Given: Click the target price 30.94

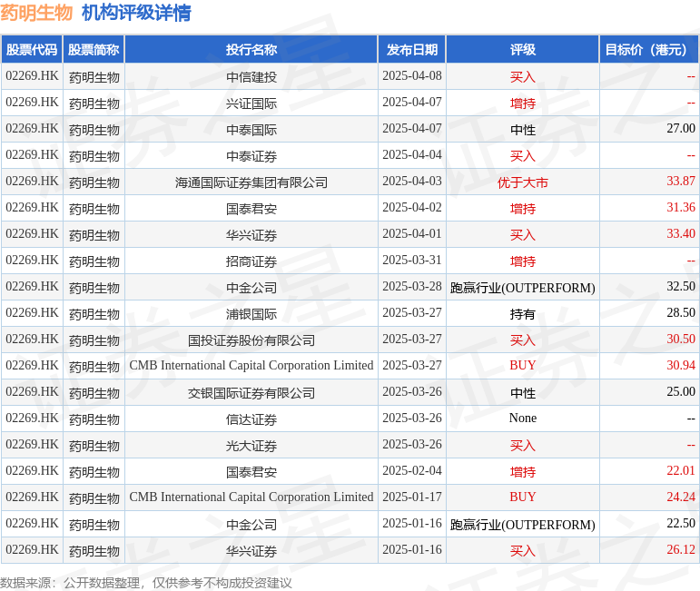Looking at the screenshot, I should [681, 366].
